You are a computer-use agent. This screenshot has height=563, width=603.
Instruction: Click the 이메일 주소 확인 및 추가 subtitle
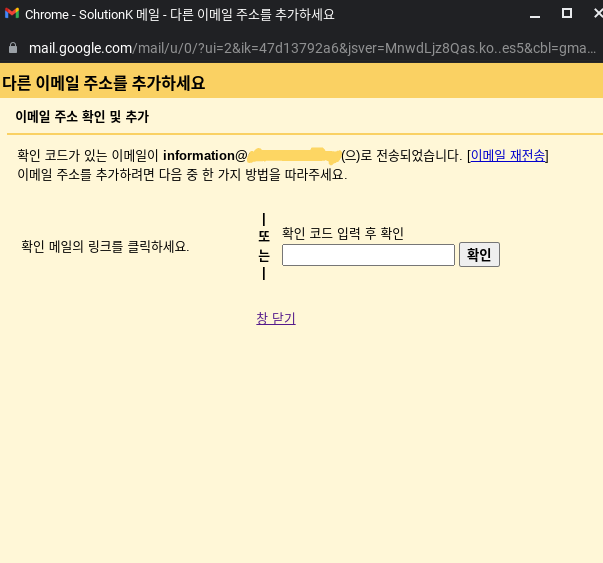click(82, 117)
